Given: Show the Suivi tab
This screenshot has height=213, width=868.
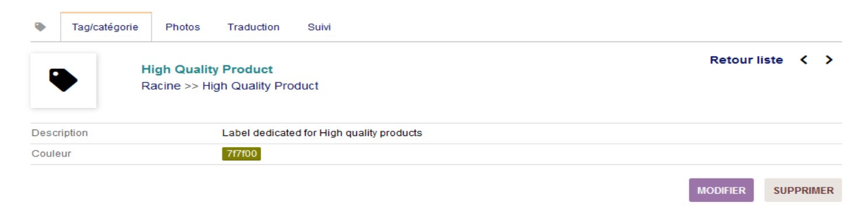Looking at the screenshot, I should click(x=319, y=27).
